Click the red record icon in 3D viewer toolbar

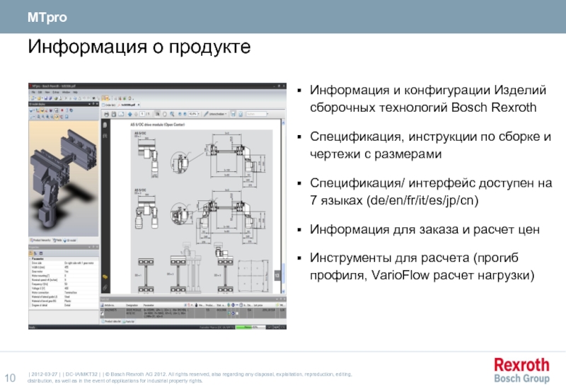[62, 110]
